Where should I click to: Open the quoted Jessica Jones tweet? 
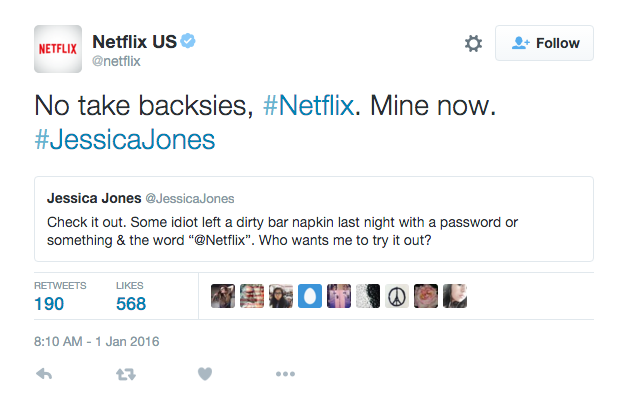coord(314,221)
